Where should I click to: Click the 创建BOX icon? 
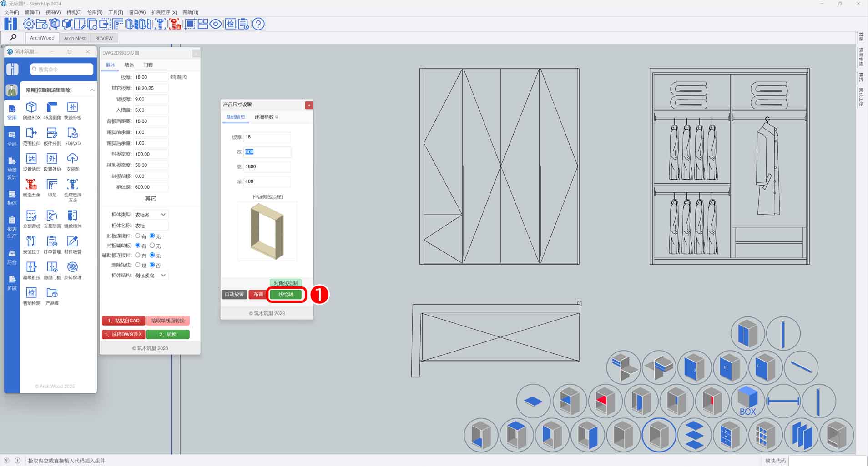[31, 107]
